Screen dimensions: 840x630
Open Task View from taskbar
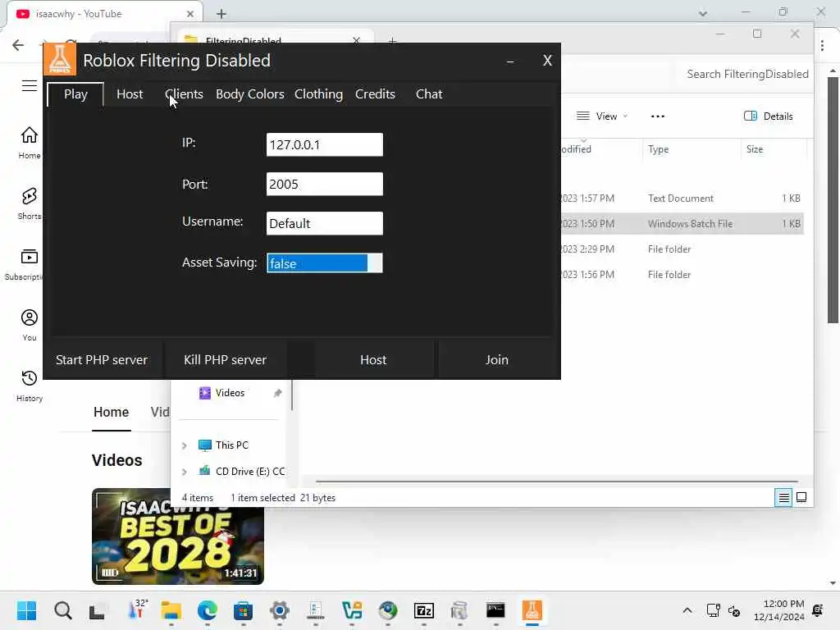point(98,610)
